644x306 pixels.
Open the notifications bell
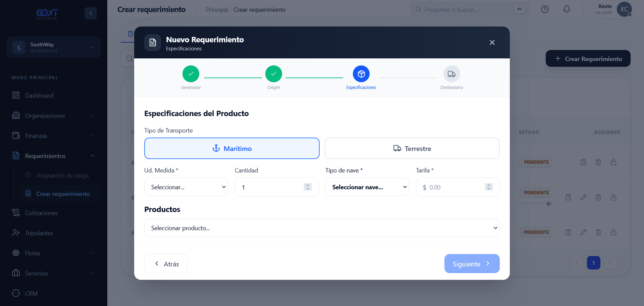tap(567, 9)
